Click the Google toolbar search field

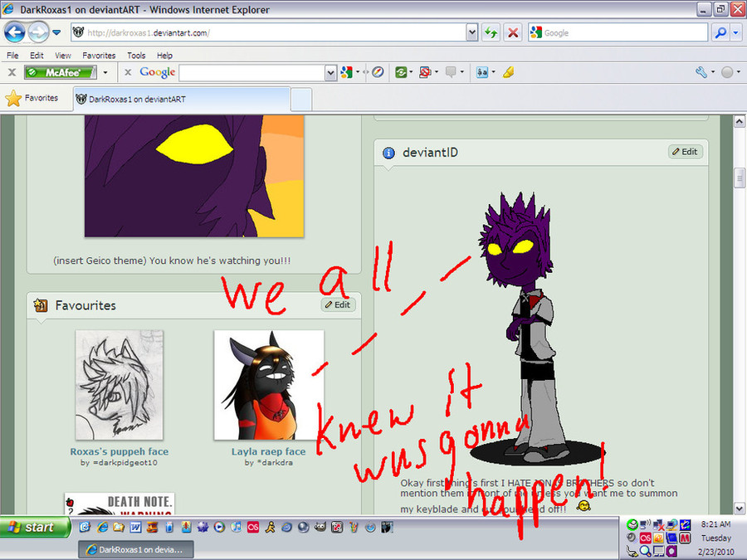click(x=252, y=73)
